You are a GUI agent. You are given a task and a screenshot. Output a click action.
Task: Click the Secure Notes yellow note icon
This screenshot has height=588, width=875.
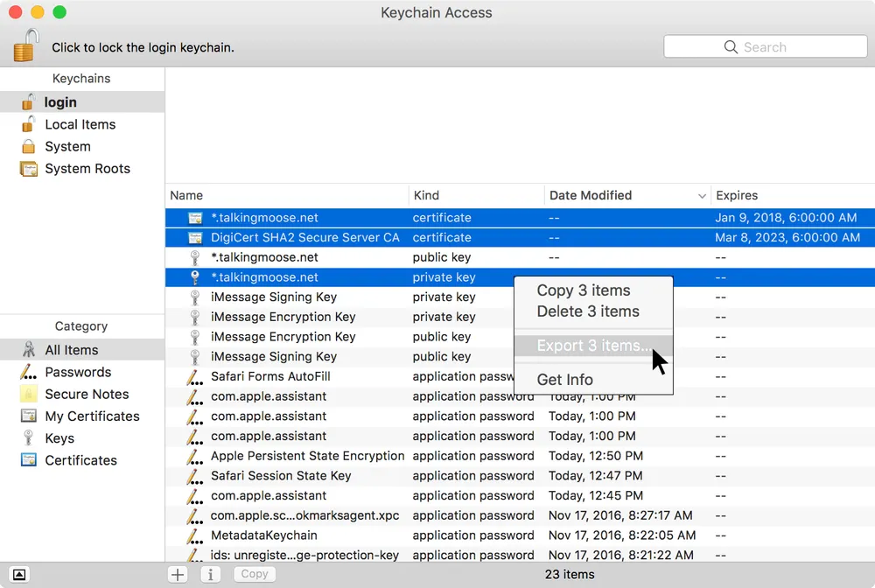pyautogui.click(x=29, y=394)
